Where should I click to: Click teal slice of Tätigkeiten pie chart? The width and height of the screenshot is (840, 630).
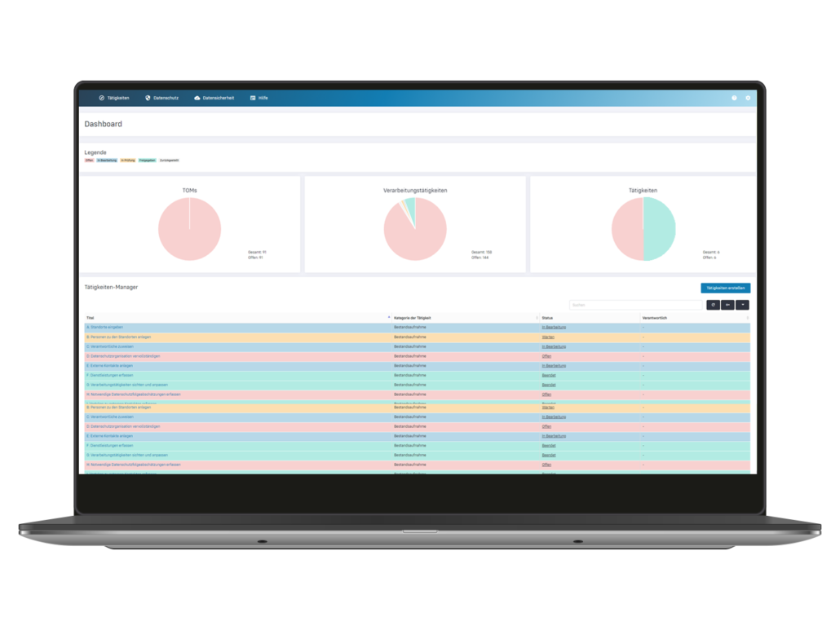coord(659,229)
